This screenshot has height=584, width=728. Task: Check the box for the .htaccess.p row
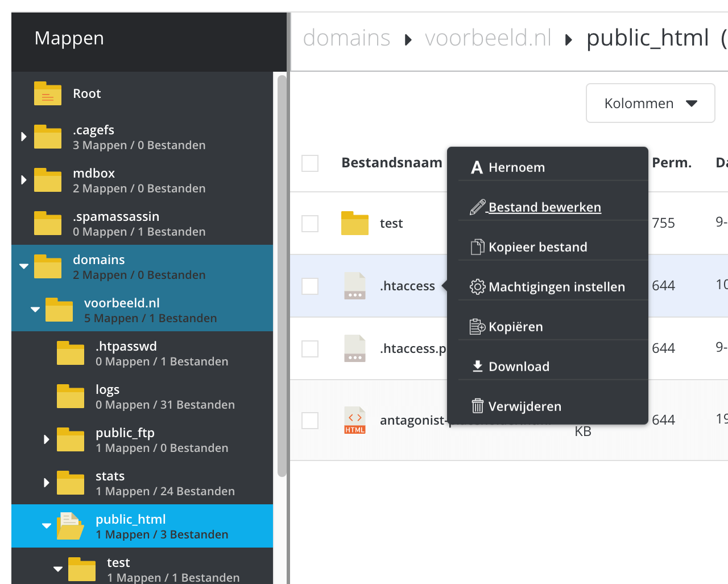(x=310, y=349)
